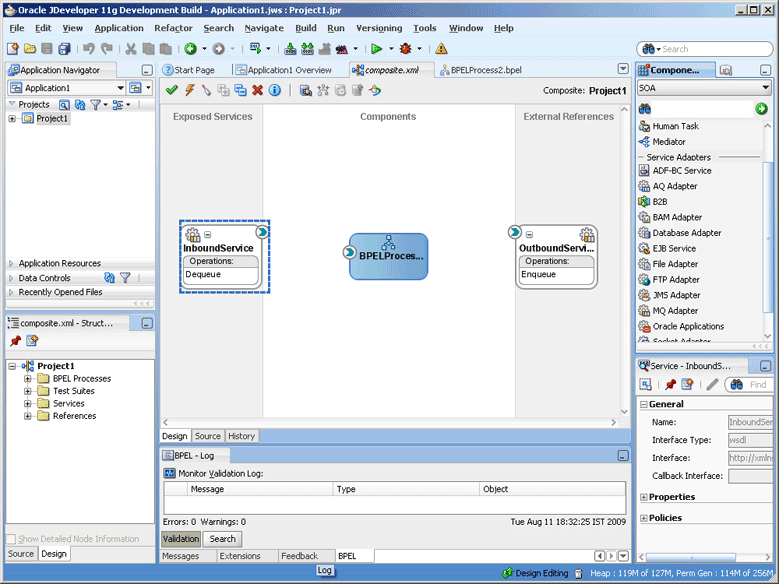The image size is (779, 584).
Task: Click the yellow warning triangle icon
Action: (x=441, y=49)
